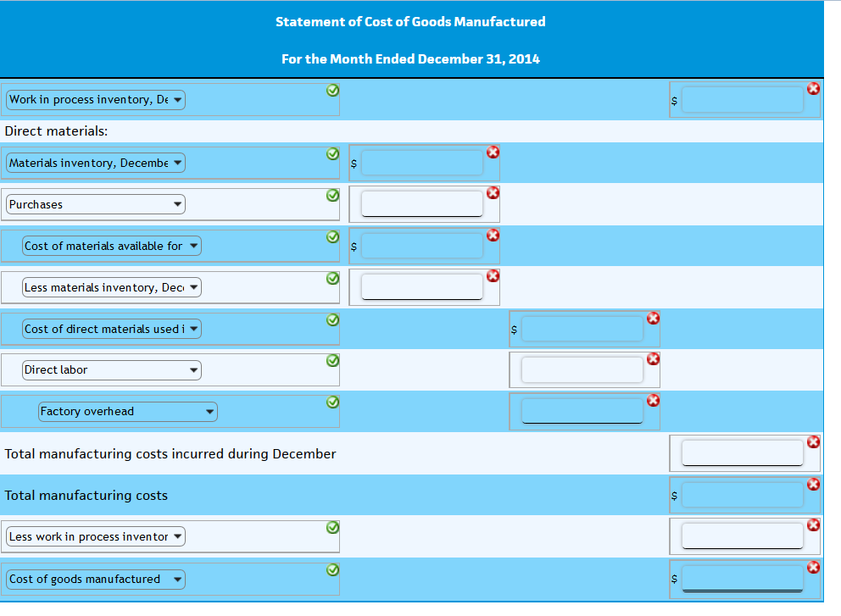The width and height of the screenshot is (841, 616).
Task: Click the Materials inventory amount input field
Action: pos(422,163)
